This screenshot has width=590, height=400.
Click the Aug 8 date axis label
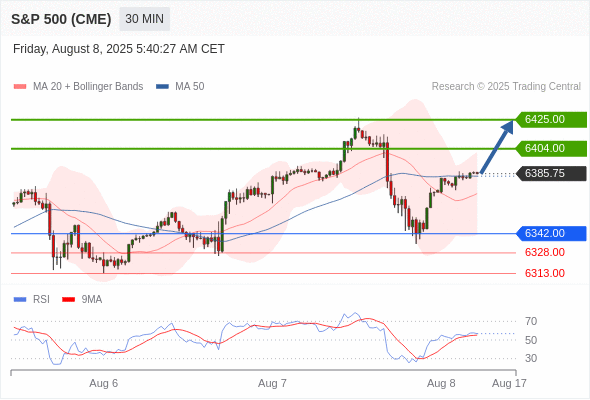click(441, 383)
